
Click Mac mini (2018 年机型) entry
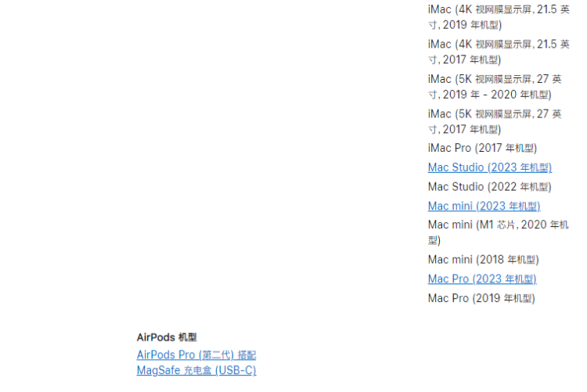(x=484, y=260)
